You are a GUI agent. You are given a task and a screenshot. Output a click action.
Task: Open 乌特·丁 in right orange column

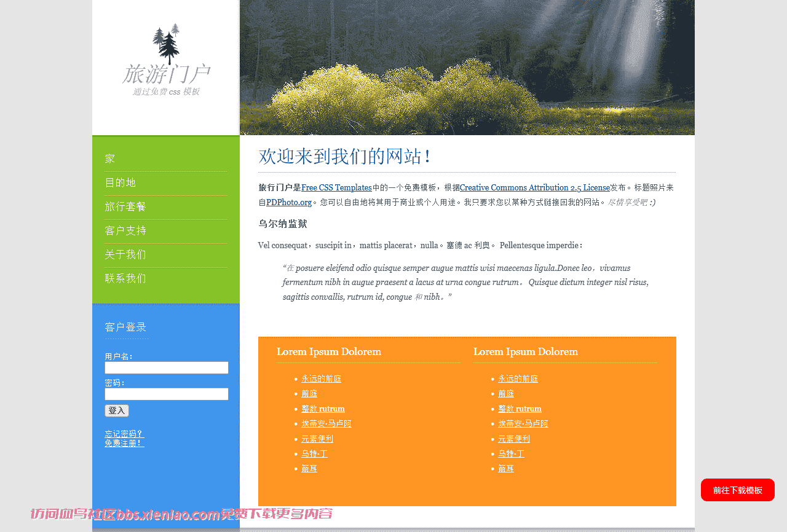511,454
